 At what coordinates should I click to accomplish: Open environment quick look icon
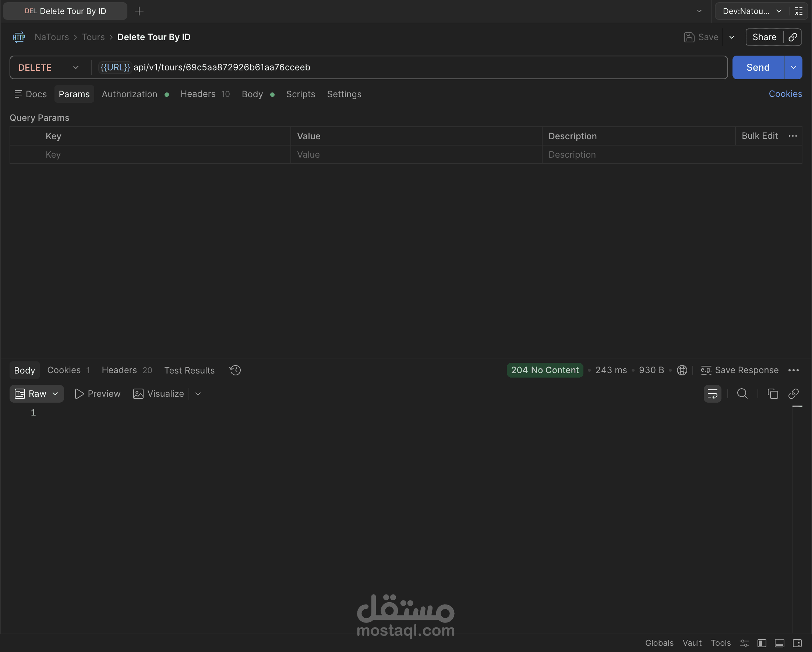point(798,11)
